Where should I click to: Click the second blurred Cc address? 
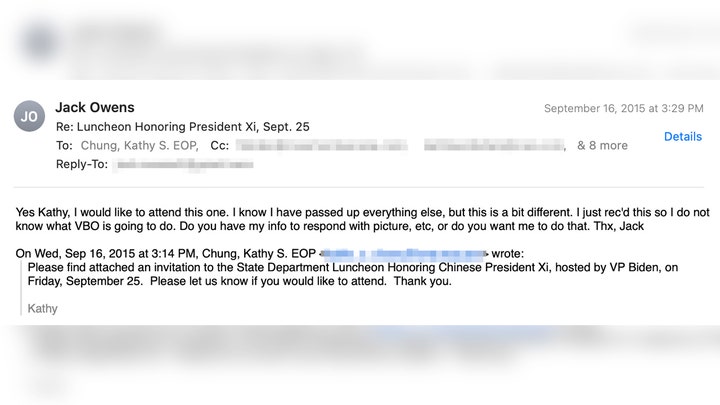pyautogui.click(x=494, y=146)
